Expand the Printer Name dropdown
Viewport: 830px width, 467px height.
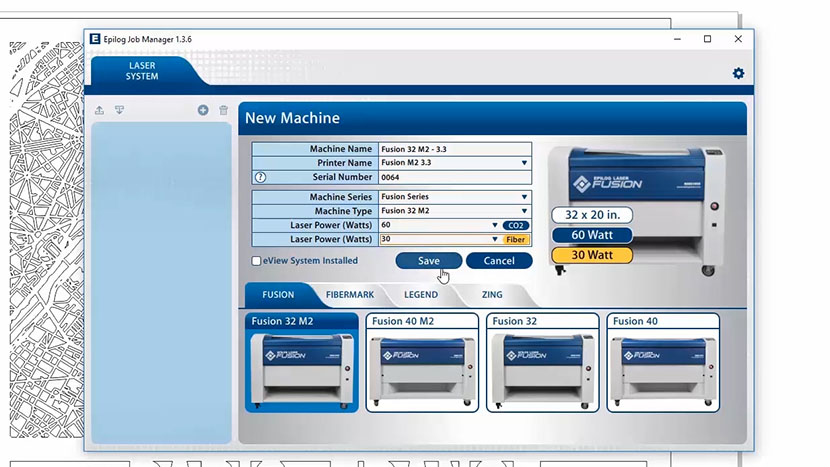[x=523, y=163]
